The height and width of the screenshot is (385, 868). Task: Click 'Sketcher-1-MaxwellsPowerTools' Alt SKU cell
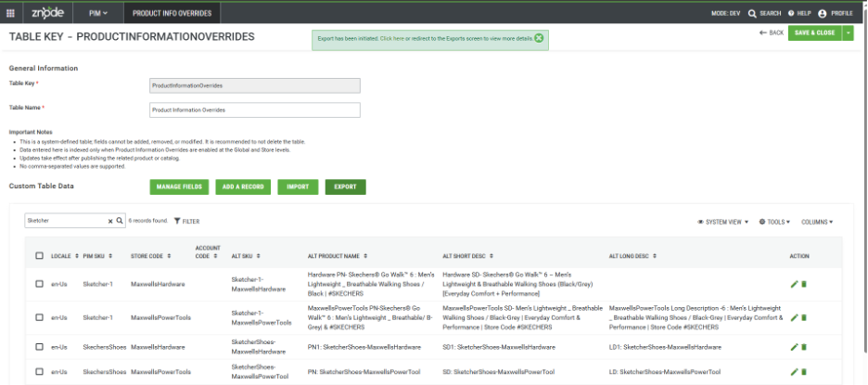tap(262, 317)
